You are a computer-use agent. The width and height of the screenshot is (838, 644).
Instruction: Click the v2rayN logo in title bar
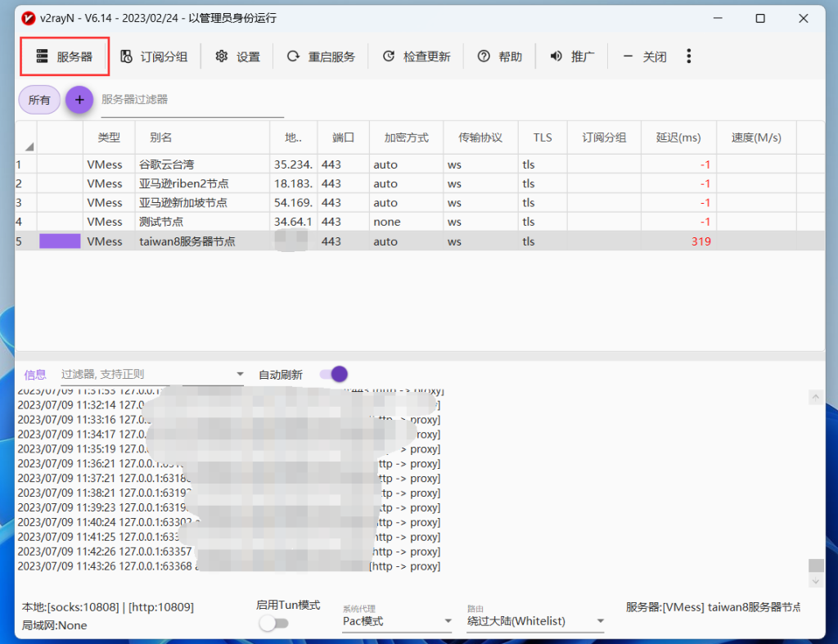point(28,19)
